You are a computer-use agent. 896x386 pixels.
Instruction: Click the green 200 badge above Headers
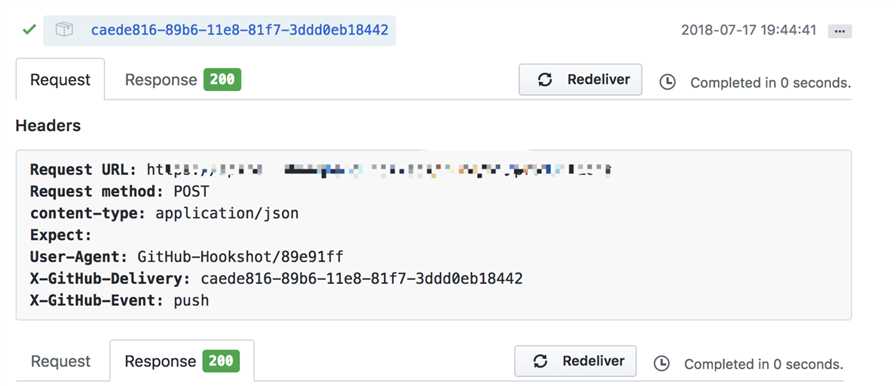click(222, 79)
